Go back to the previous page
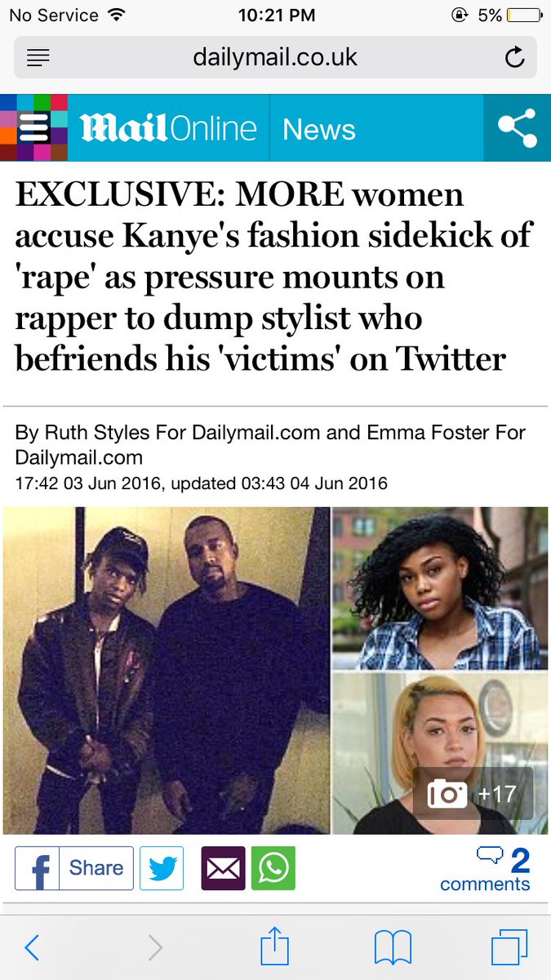551x980 pixels. 32,948
